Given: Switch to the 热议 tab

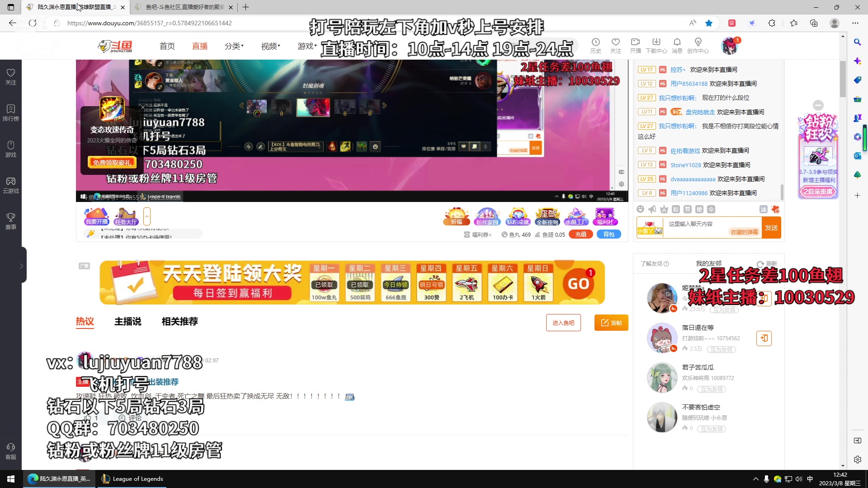Looking at the screenshot, I should pyautogui.click(x=85, y=321).
